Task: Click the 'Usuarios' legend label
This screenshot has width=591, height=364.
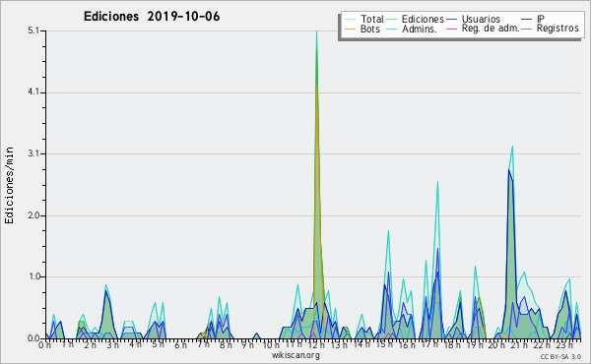Action: [481, 19]
